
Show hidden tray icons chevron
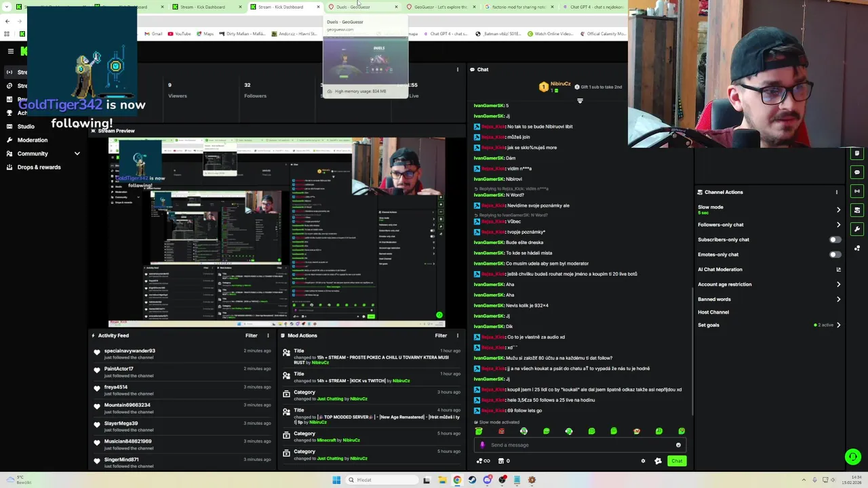pos(805,480)
